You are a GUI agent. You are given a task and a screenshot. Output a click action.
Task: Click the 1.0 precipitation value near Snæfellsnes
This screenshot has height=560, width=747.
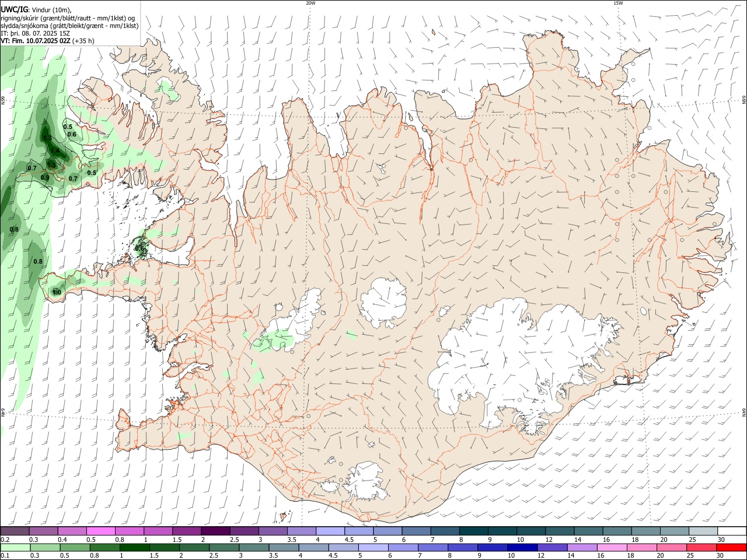tap(57, 292)
